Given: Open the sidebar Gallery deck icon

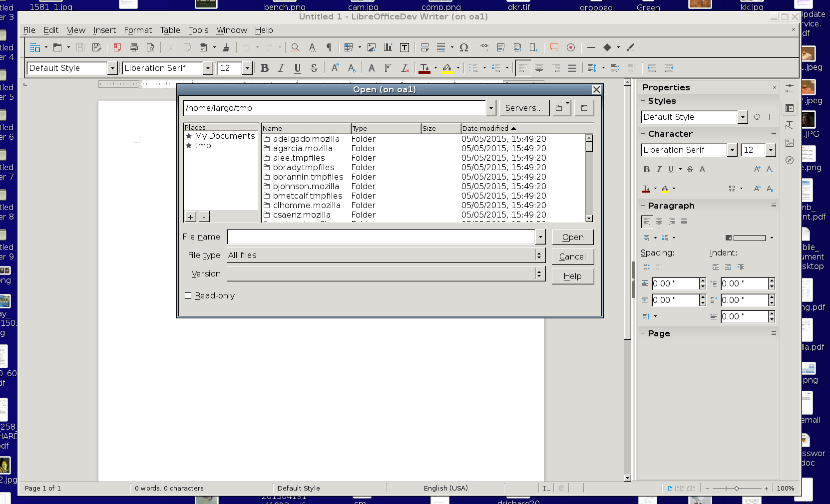Looking at the screenshot, I should coord(790,143).
